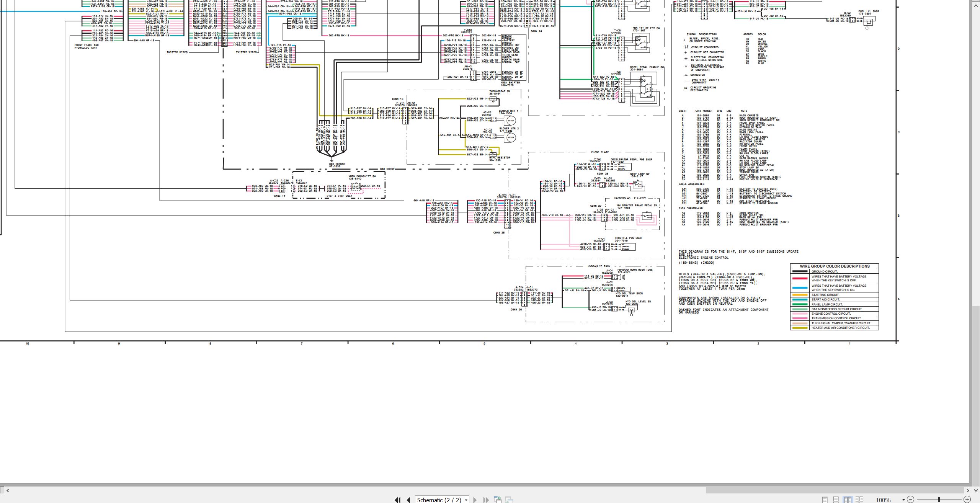
Task: Click the horizontal scrollbar left arrow
Action: (x=8, y=490)
